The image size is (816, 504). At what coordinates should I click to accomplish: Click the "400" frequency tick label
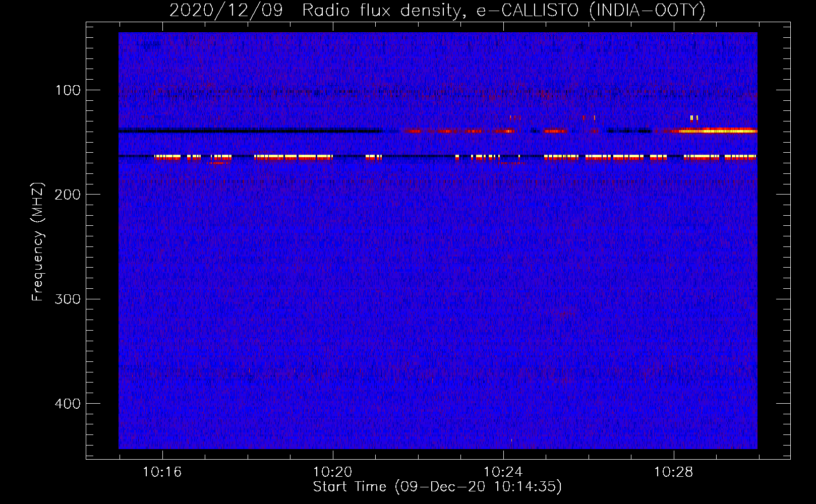(x=68, y=404)
